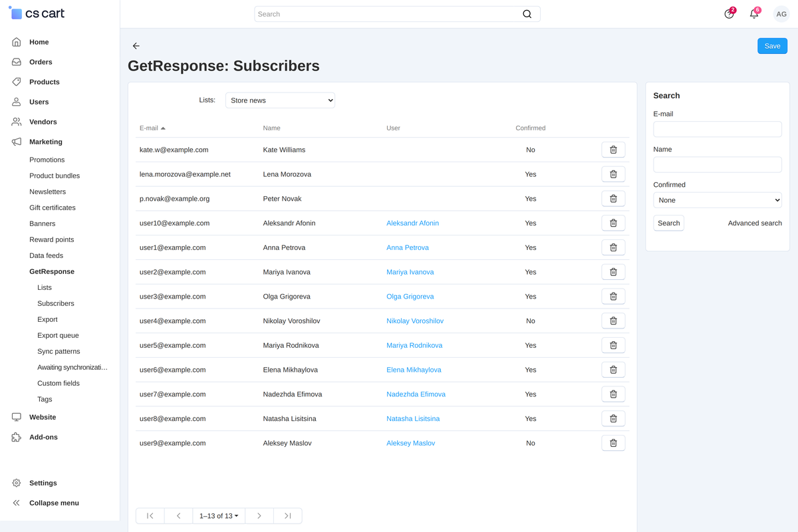Screen dimensions: 798x532
Task: Delete subscriber user7@example.com
Action: coord(613,394)
